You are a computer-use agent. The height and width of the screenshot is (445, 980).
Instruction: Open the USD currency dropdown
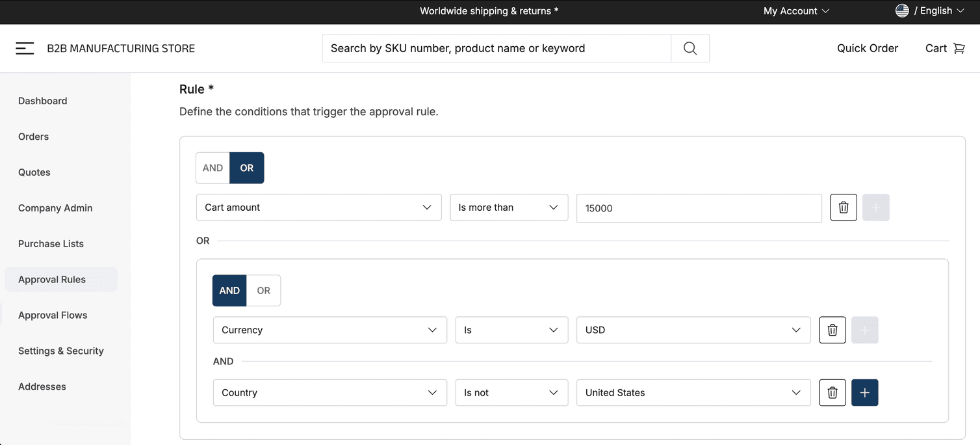693,330
